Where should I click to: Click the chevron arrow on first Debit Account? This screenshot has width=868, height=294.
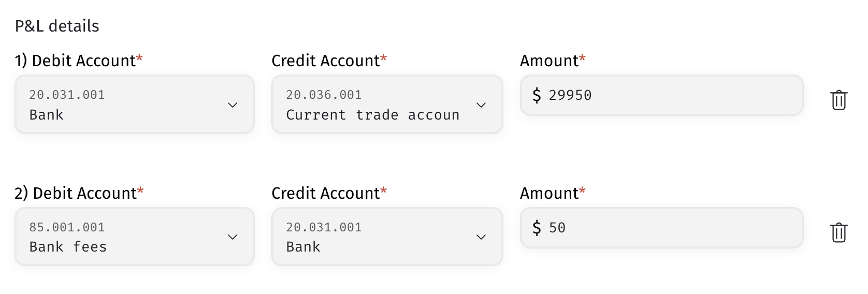(x=233, y=105)
